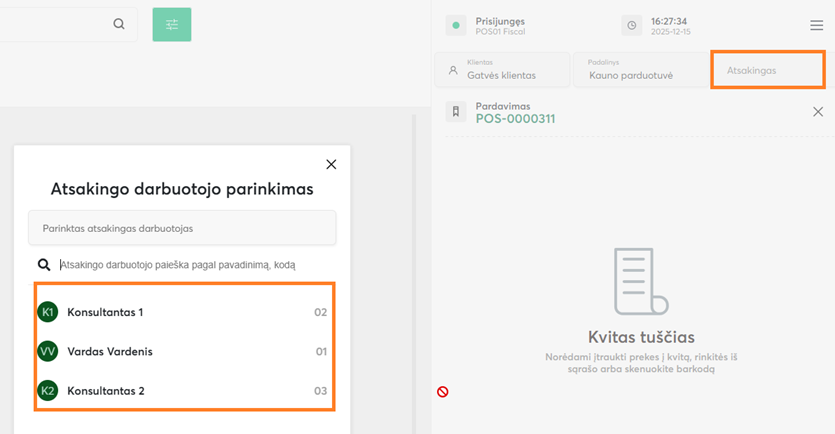This screenshot has height=434, width=835.
Task: Click the Parinktas atsakingas darbuotojas field
Action: [x=182, y=228]
